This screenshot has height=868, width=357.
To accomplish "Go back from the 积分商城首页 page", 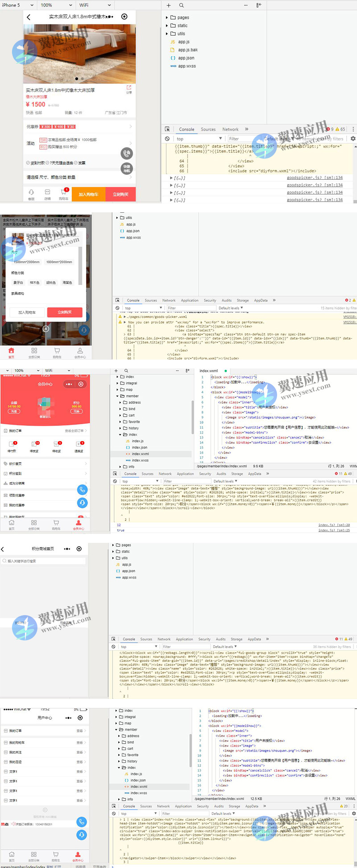I will tap(3, 549).
